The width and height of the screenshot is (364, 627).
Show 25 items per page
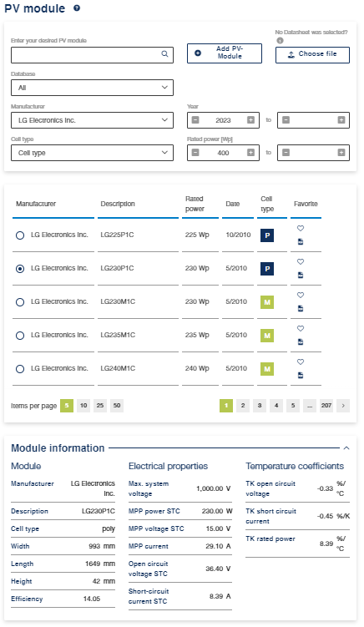click(100, 406)
